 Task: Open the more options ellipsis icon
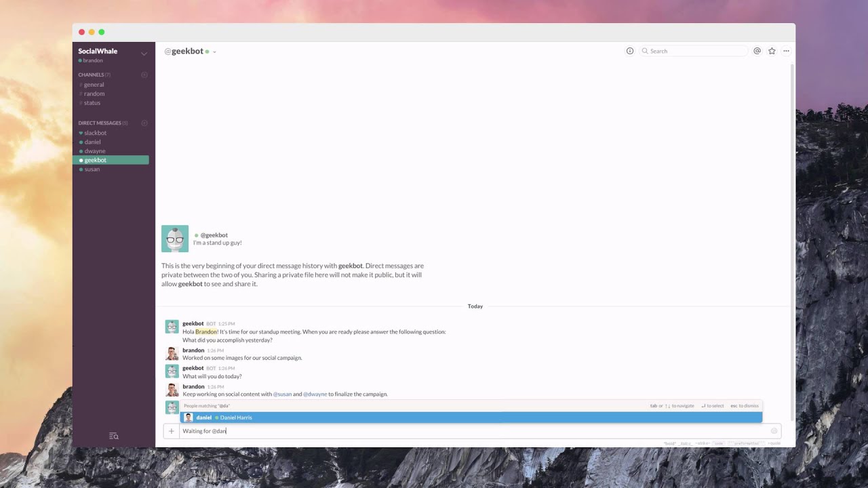[786, 51]
